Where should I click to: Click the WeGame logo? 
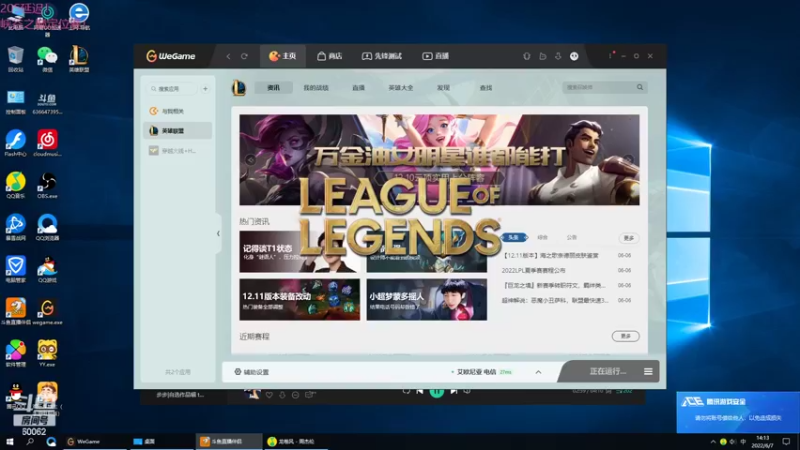(x=170, y=56)
